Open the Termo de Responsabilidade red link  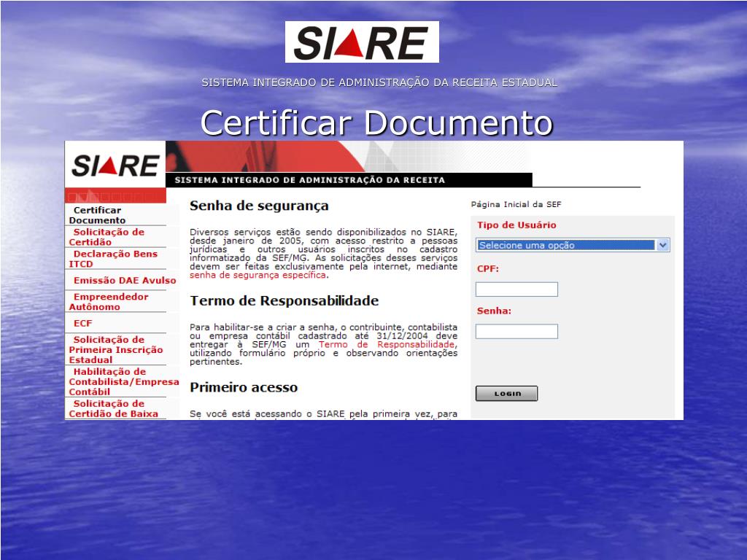tap(387, 344)
